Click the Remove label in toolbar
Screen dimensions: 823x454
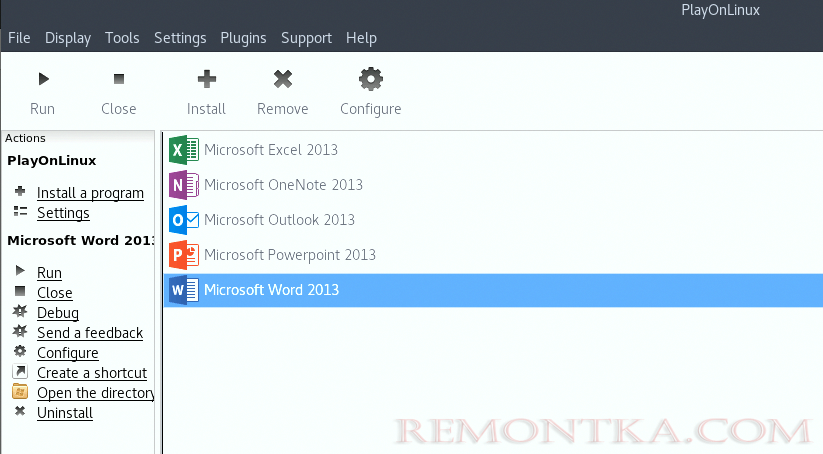282,109
